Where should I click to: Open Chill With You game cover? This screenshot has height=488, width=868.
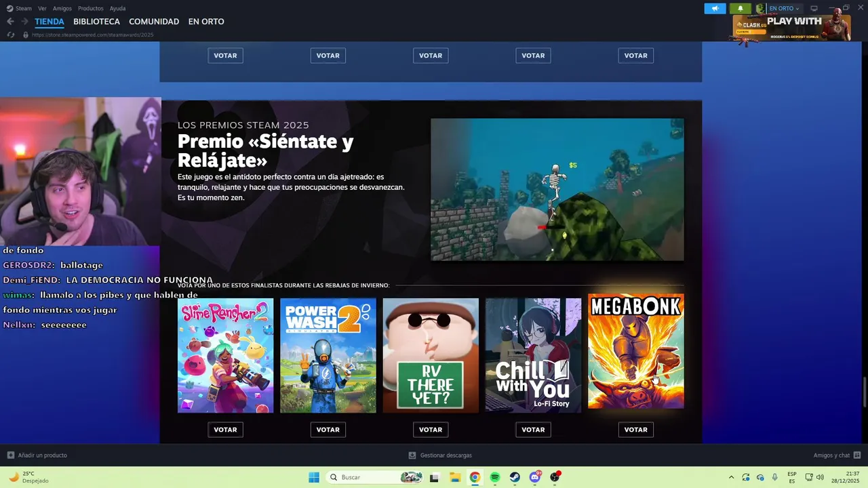click(x=533, y=355)
